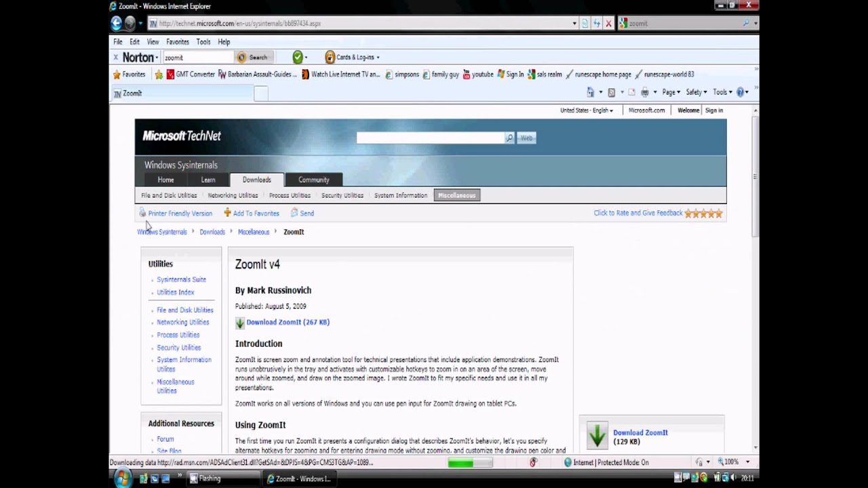Open the File menu
868x488 pixels.
point(118,41)
